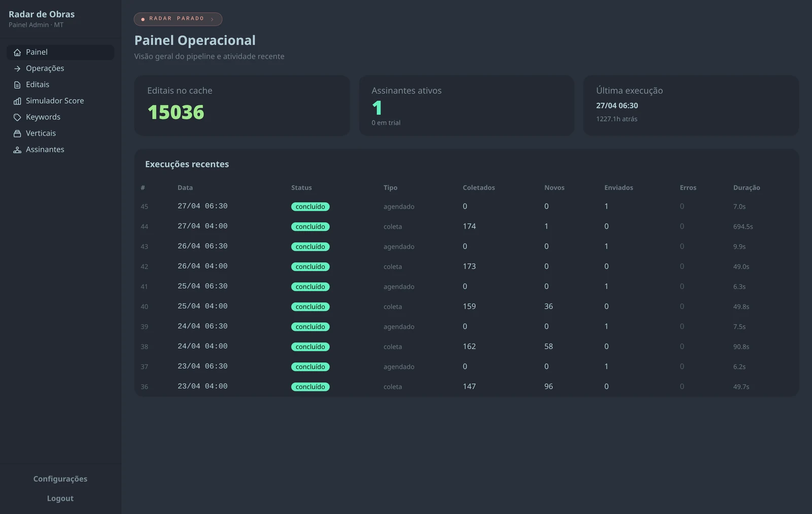Click the Painel home icon
This screenshot has width=812, height=514.
[x=17, y=52]
